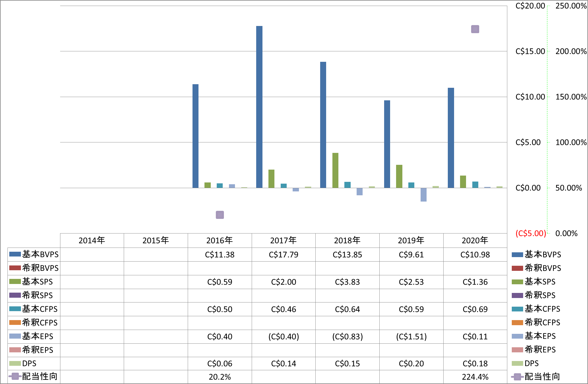Viewport: 588px width, 384px height.
Task: Click the C$9.61 table cell
Action: (411, 255)
